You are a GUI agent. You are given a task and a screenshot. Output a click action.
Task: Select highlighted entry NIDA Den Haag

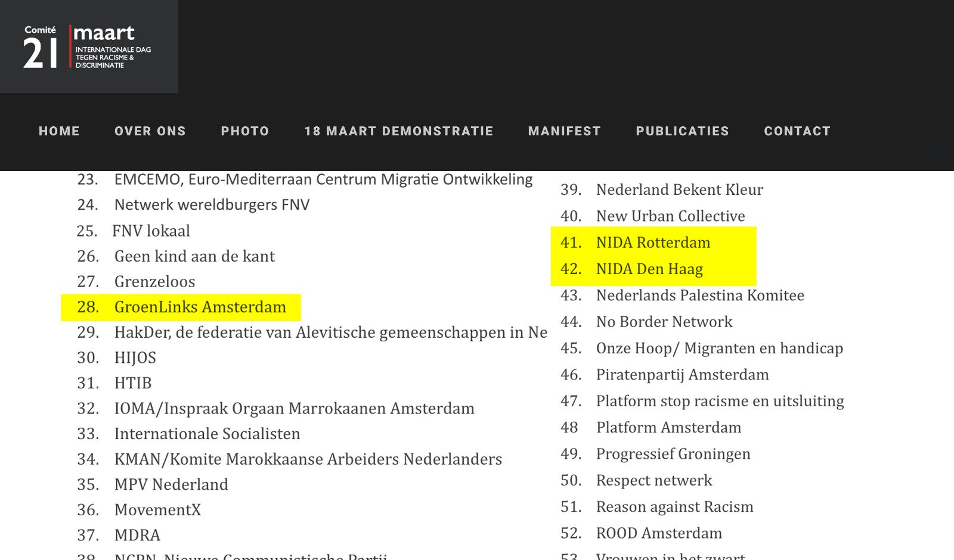pyautogui.click(x=632, y=269)
